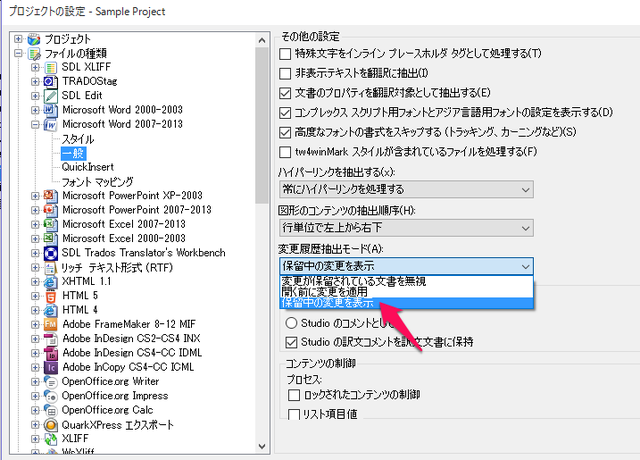This screenshot has height=460, width=640.
Task: Enable tw4winMark スタイル file processing checkbox
Action: point(285,152)
